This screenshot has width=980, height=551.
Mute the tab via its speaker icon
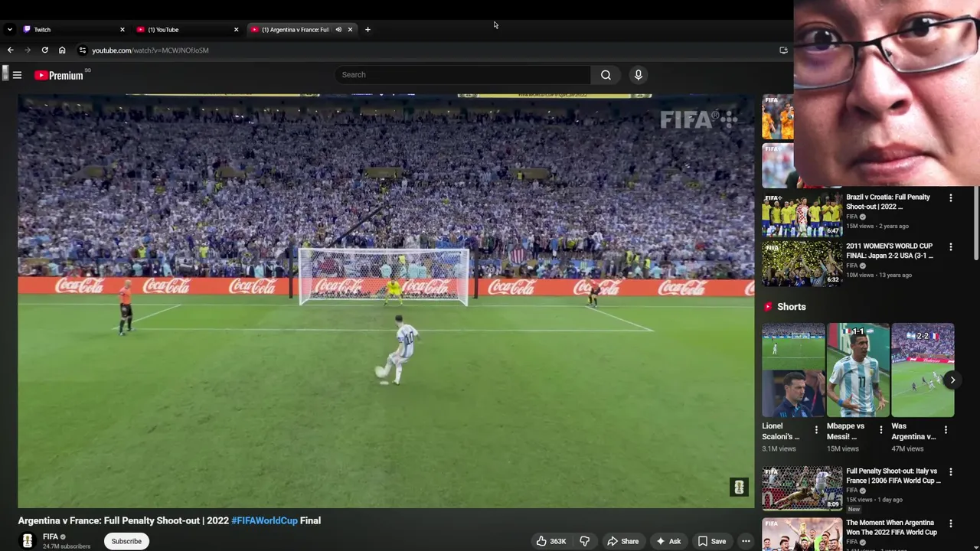click(x=338, y=29)
